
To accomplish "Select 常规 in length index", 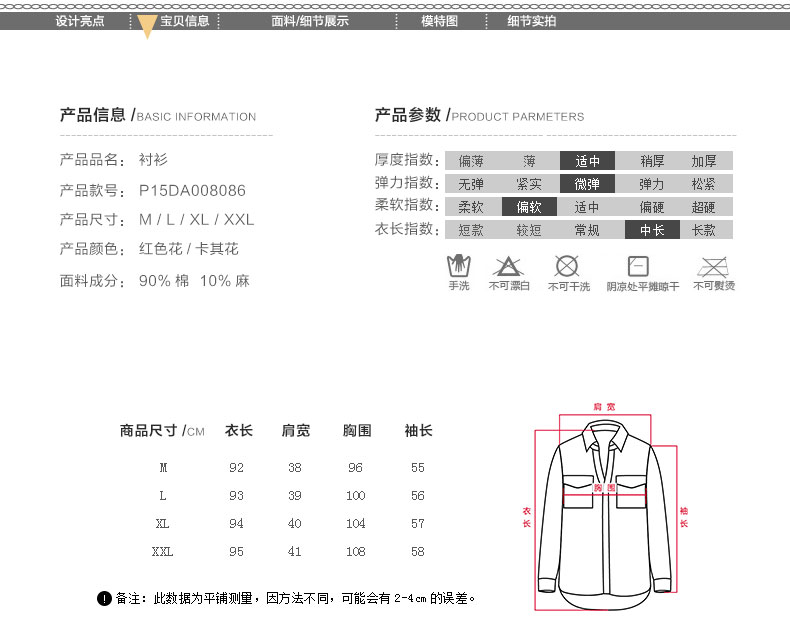I will pyautogui.click(x=587, y=230).
